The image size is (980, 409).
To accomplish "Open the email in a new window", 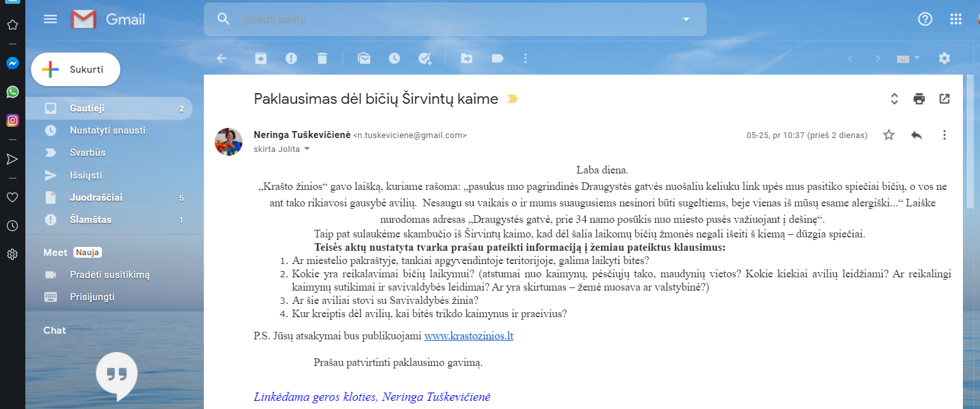I will [945, 99].
